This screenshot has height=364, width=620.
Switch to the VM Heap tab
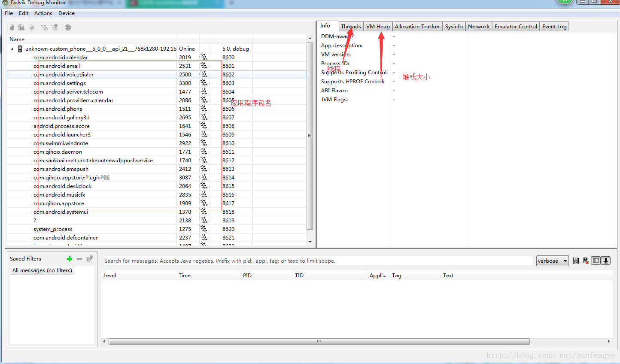[378, 27]
